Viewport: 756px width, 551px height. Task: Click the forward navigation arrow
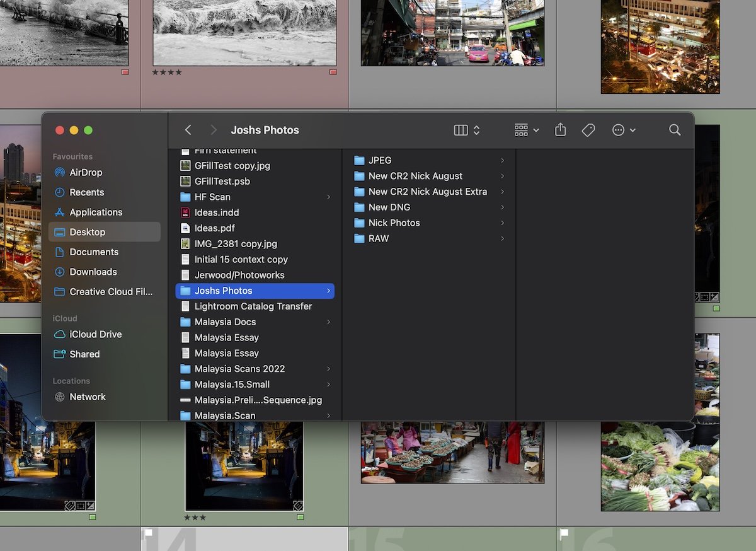[x=213, y=130]
